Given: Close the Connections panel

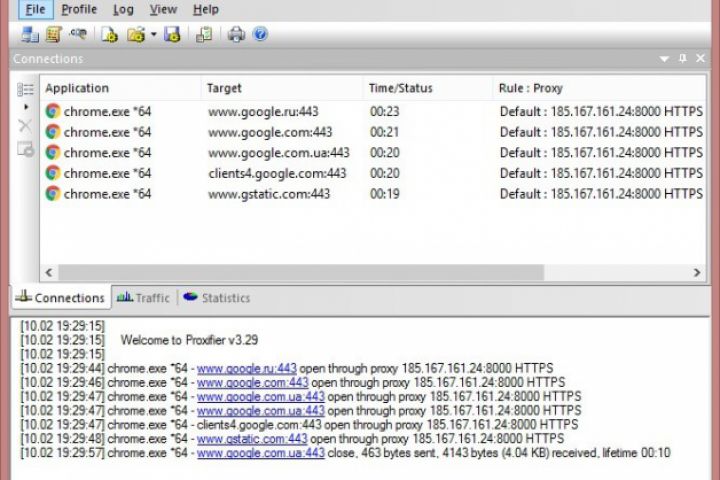Looking at the screenshot, I should coord(700,58).
